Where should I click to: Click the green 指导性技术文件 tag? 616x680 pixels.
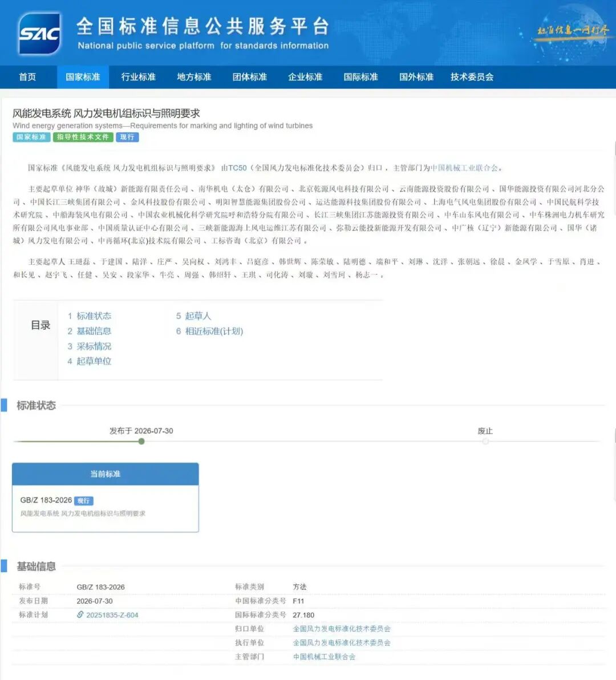(x=83, y=137)
